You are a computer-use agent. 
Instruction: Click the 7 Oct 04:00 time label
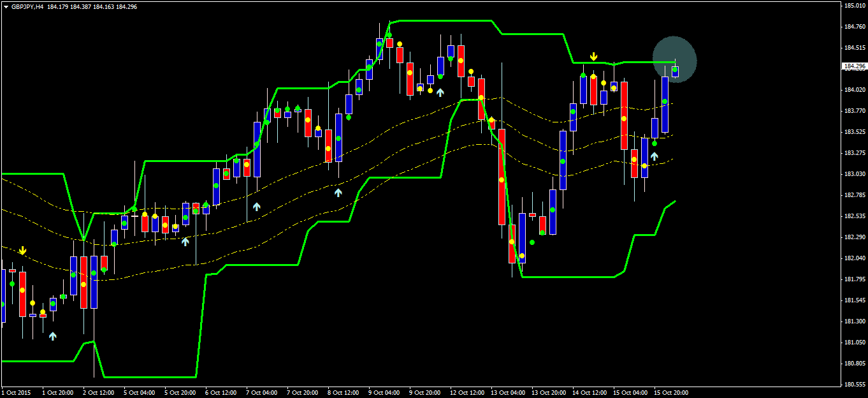(261, 393)
